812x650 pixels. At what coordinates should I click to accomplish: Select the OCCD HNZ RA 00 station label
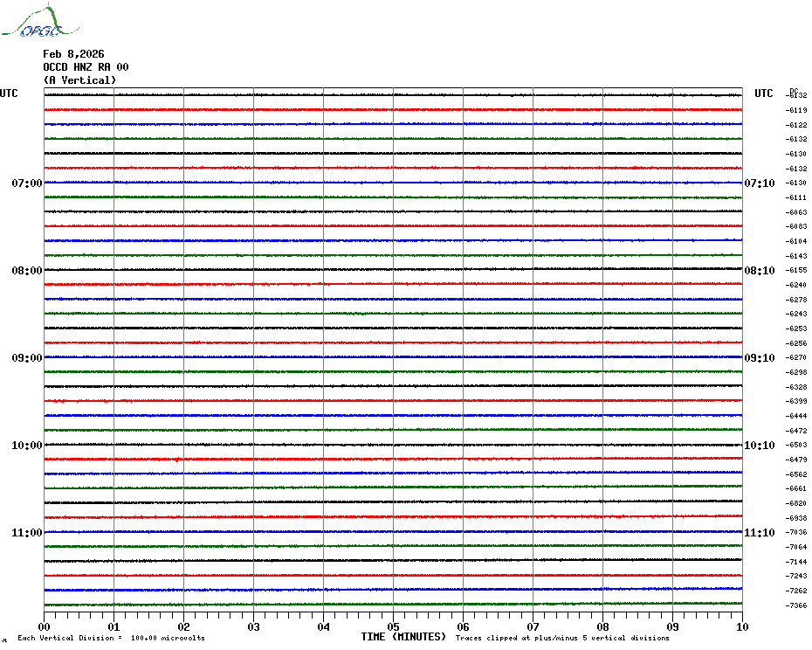(x=86, y=67)
